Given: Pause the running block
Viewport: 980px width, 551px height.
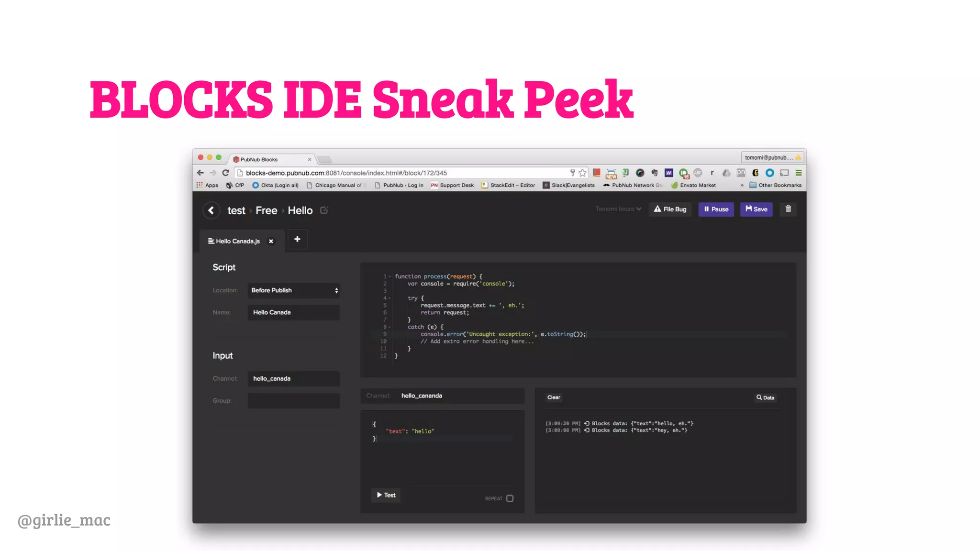Looking at the screenshot, I should point(716,209).
